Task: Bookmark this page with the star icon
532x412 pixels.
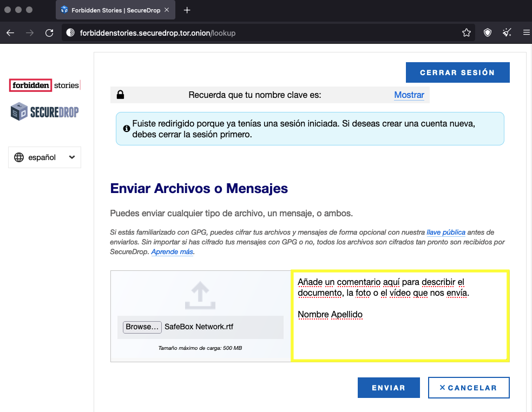Action: click(x=466, y=33)
